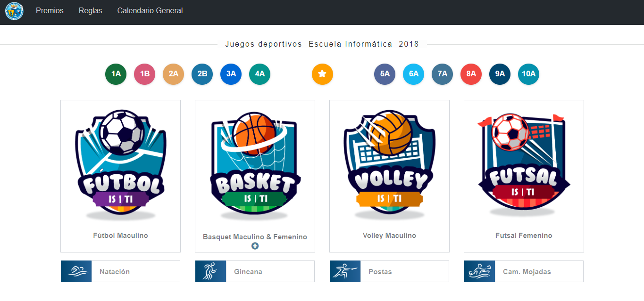Image resolution: width=644 pixels, height=301 pixels.
Task: Click the Volley Maculino label
Action: 389,236
